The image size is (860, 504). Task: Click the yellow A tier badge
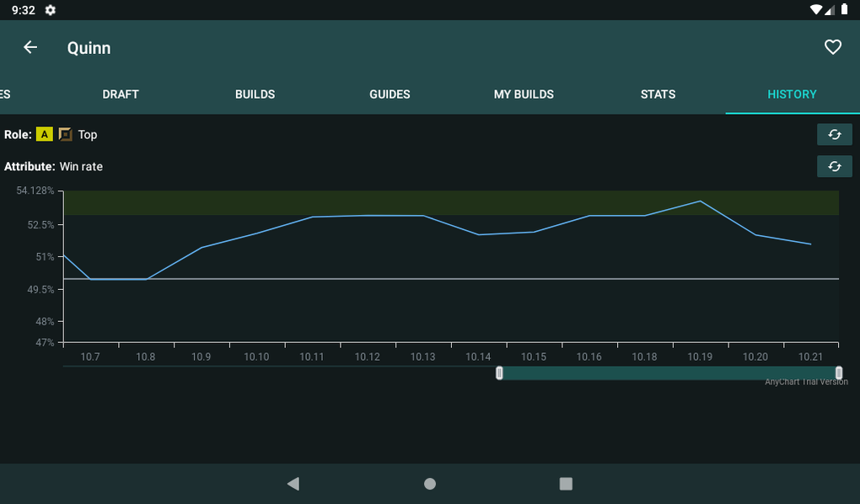click(44, 134)
